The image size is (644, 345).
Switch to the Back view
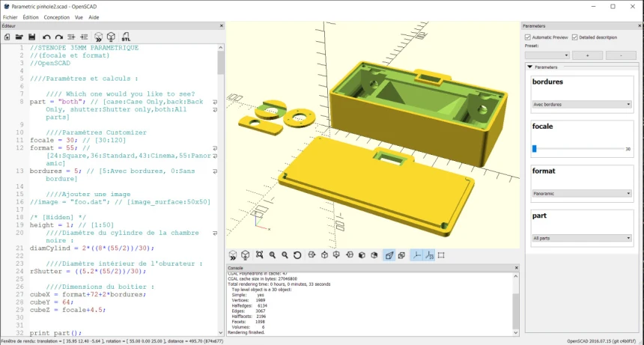coord(374,255)
